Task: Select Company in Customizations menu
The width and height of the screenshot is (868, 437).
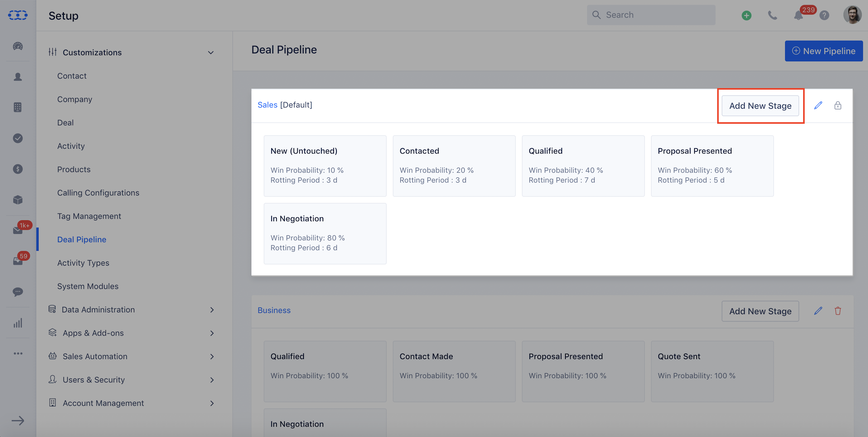Action: click(74, 99)
